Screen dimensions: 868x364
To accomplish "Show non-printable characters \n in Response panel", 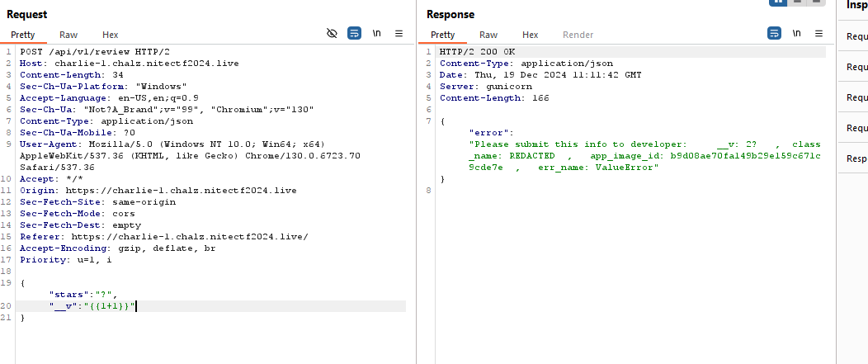I will 797,34.
